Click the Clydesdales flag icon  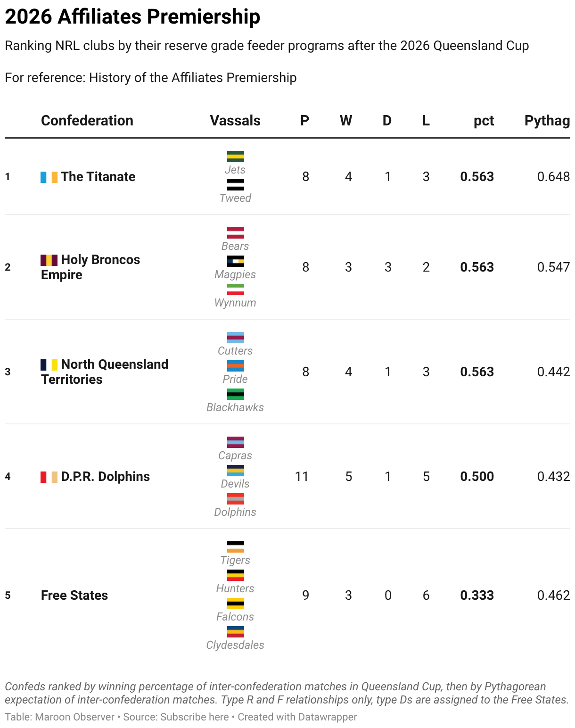point(235,632)
